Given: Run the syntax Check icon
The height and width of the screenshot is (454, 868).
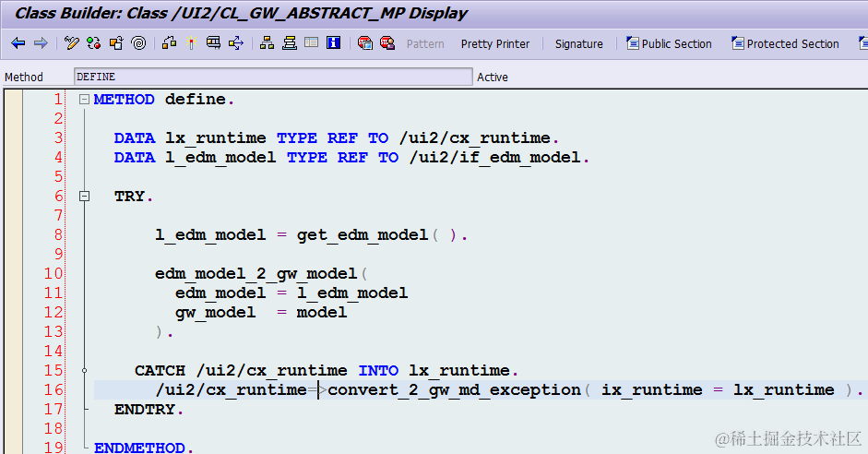Looking at the screenshot, I should [x=170, y=43].
